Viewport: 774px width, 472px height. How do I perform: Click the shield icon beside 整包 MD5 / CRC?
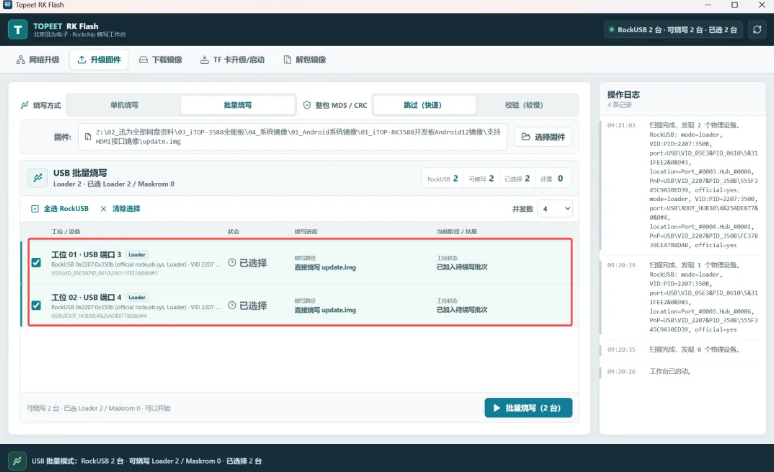[x=307, y=105]
